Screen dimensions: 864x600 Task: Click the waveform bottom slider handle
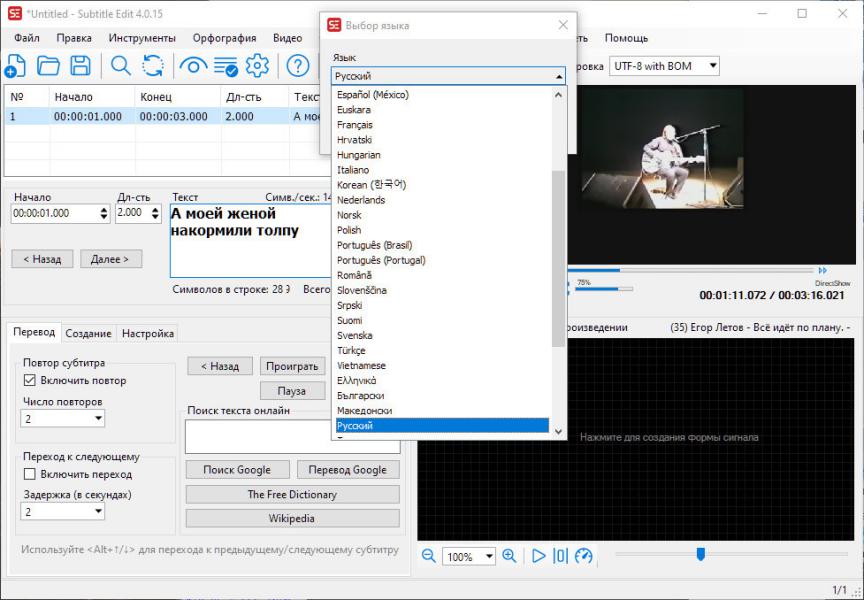click(x=700, y=554)
